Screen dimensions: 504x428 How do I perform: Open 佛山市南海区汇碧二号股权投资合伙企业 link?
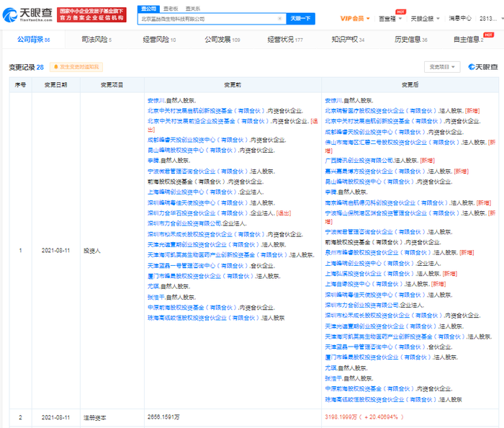(392, 142)
